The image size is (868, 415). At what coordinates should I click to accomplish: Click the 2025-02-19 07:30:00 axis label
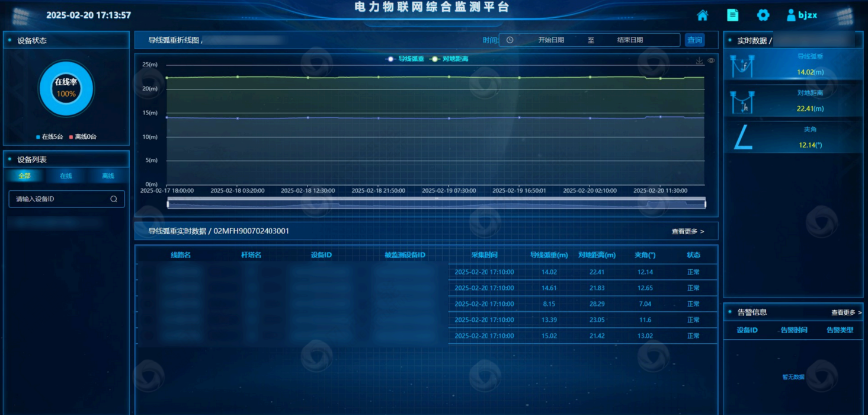point(449,191)
